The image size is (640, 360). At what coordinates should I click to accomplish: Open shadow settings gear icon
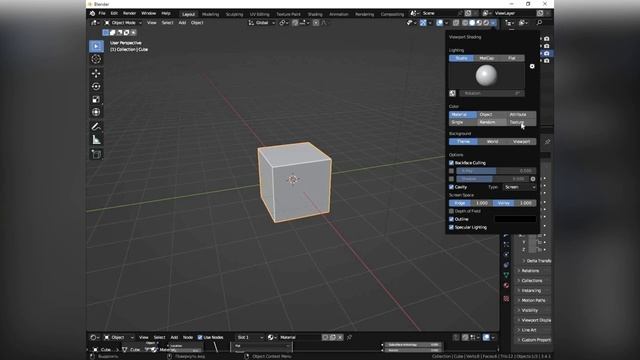tap(533, 179)
